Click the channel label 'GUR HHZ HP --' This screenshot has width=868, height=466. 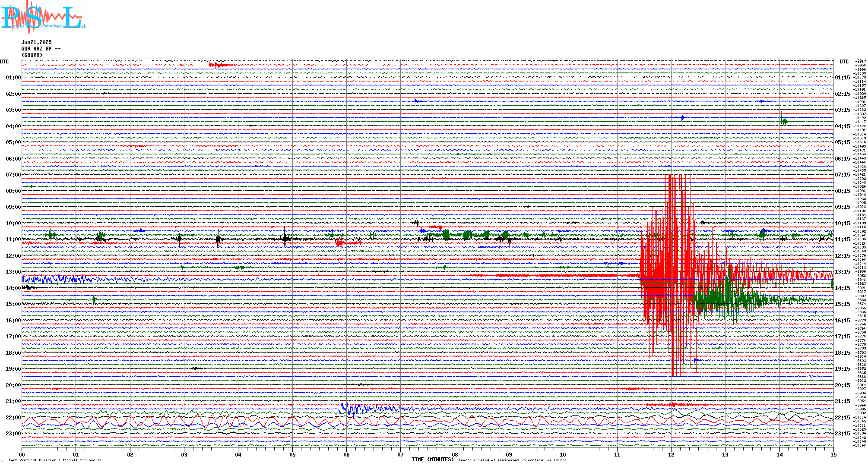pos(41,49)
